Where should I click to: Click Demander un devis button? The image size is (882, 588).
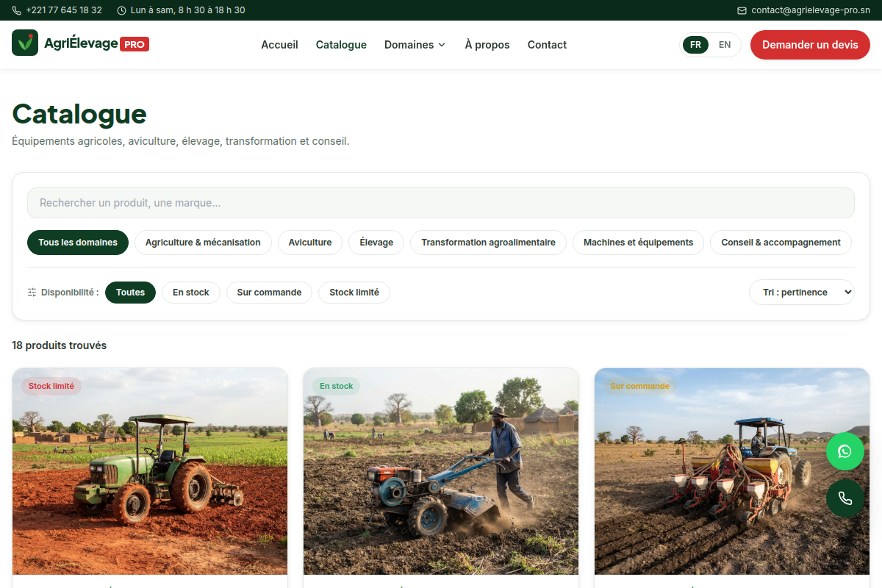tap(810, 45)
